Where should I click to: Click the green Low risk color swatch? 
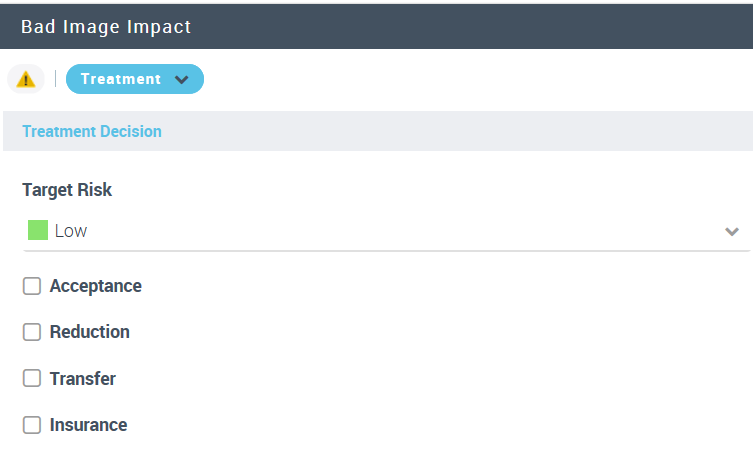click(x=38, y=231)
